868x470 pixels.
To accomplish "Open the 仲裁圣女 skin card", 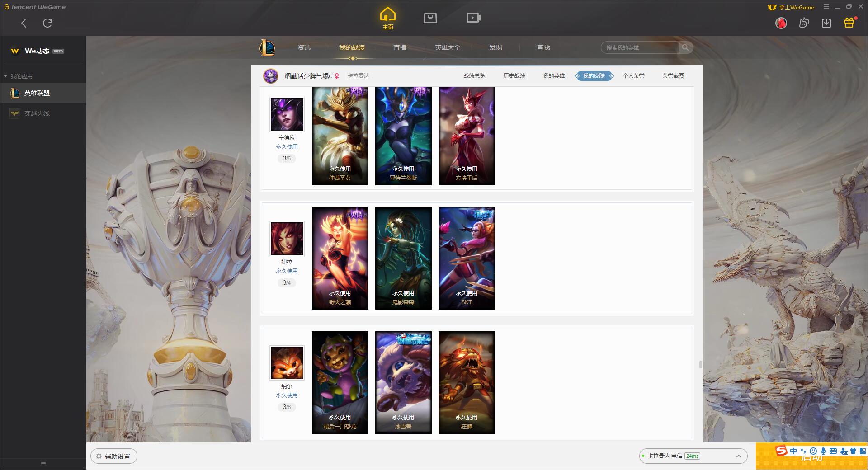I will (340, 136).
